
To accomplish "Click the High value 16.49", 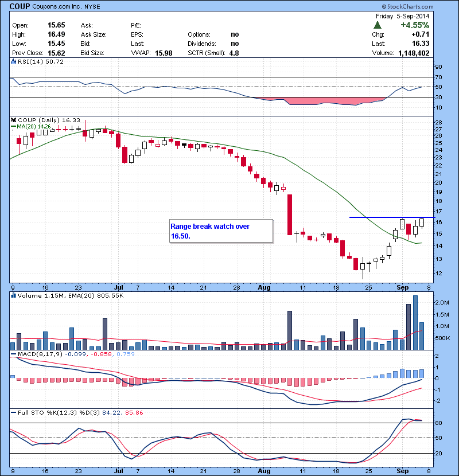I will point(56,34).
